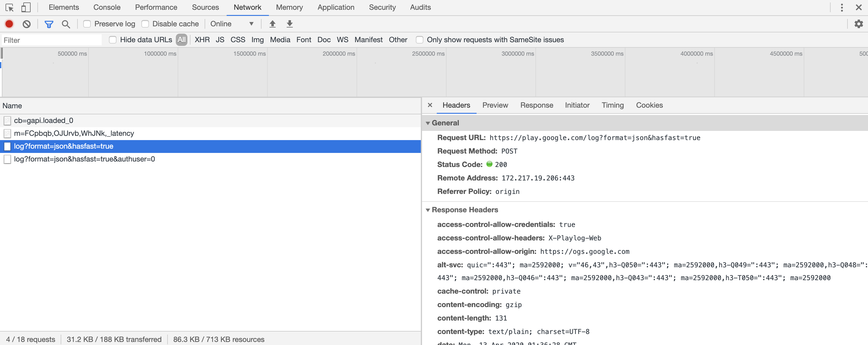Import HAR file with upload arrow

[273, 24]
